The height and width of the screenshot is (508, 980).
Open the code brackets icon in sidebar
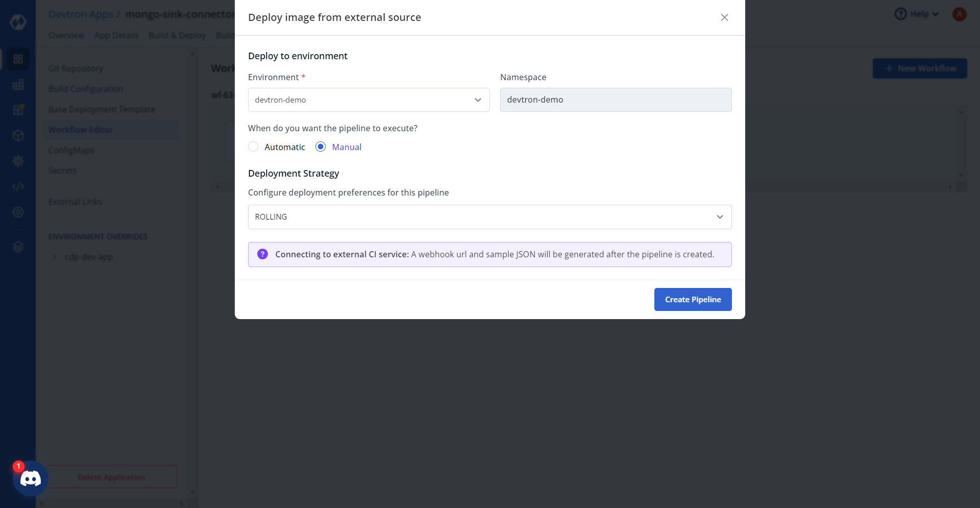[18, 187]
